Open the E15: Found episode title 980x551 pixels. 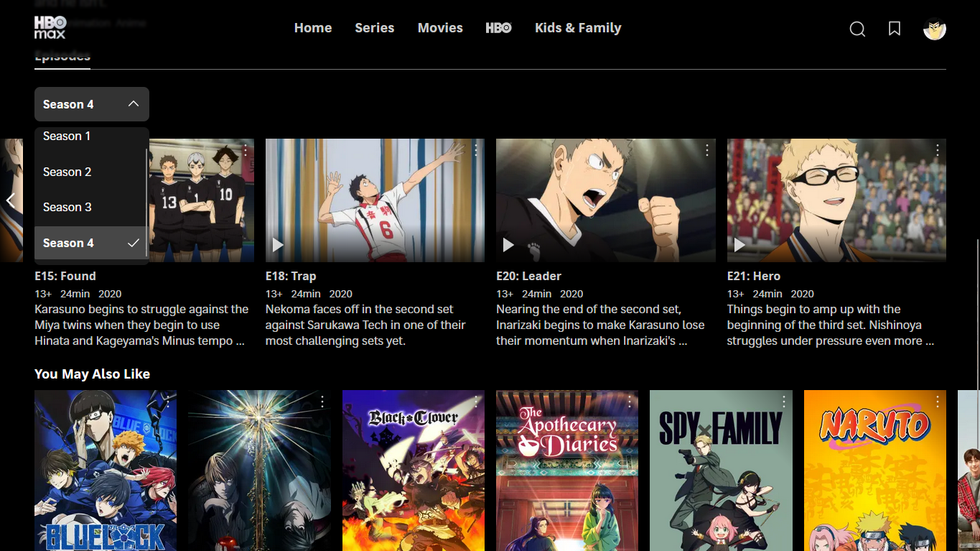click(x=65, y=276)
